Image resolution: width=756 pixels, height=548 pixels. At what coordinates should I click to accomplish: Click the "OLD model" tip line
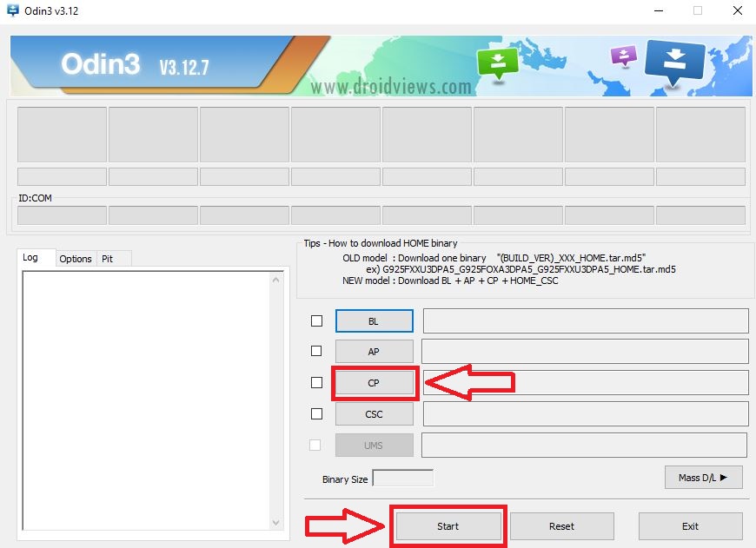(494, 258)
